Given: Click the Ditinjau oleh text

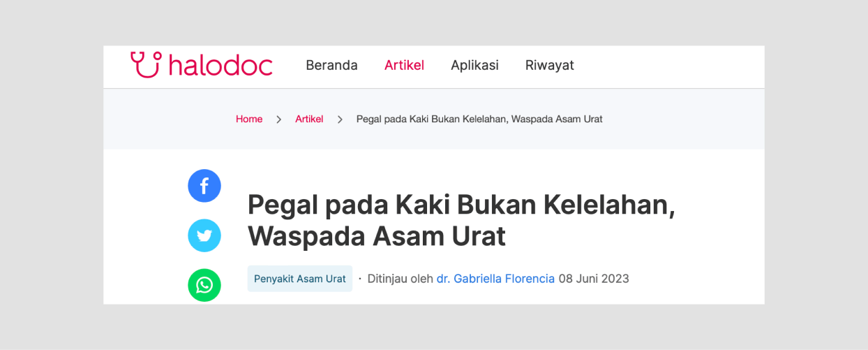Looking at the screenshot, I should (x=401, y=279).
